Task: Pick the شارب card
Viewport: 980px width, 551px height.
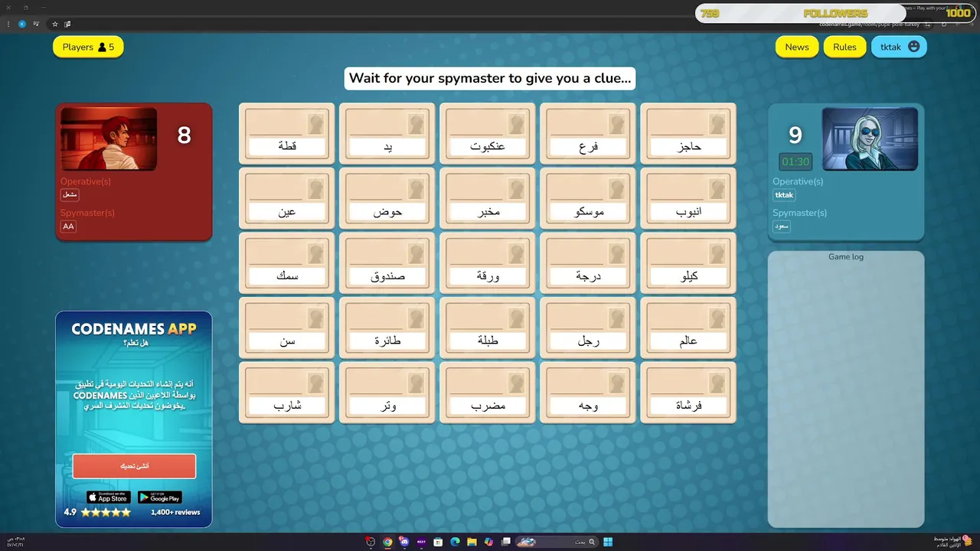Action: coord(286,393)
